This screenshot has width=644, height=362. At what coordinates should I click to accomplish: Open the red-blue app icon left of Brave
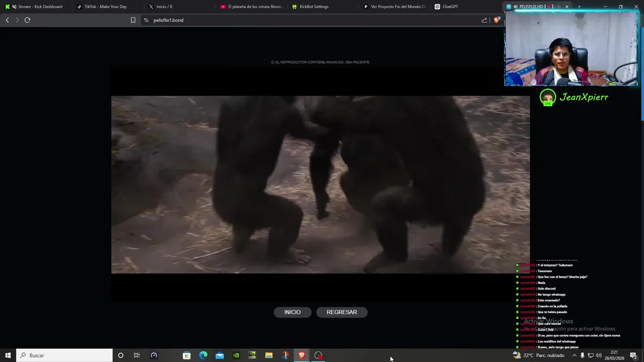285,355
